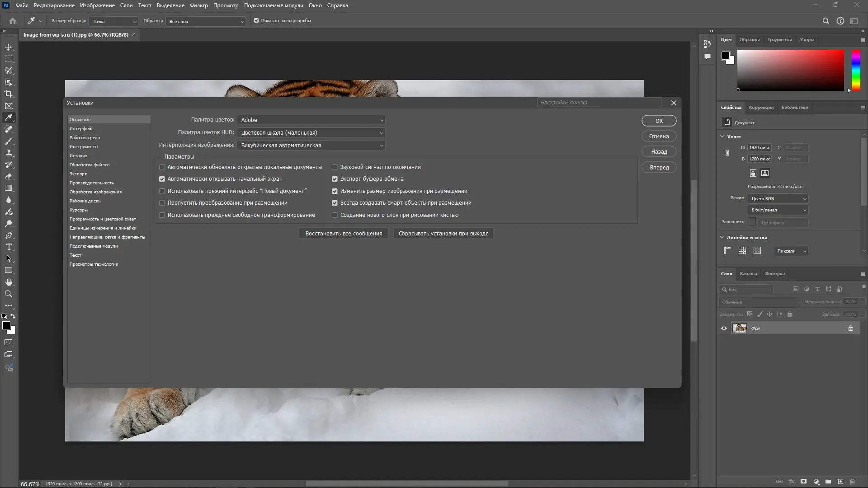Click Восстановить все сообщения button
This screenshot has height=488, width=868.
click(344, 234)
